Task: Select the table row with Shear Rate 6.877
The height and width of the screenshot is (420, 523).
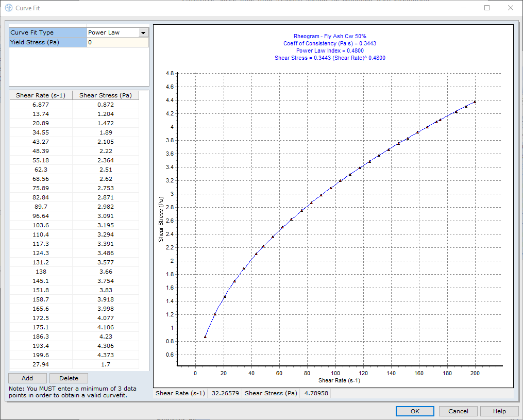Action: click(x=41, y=104)
